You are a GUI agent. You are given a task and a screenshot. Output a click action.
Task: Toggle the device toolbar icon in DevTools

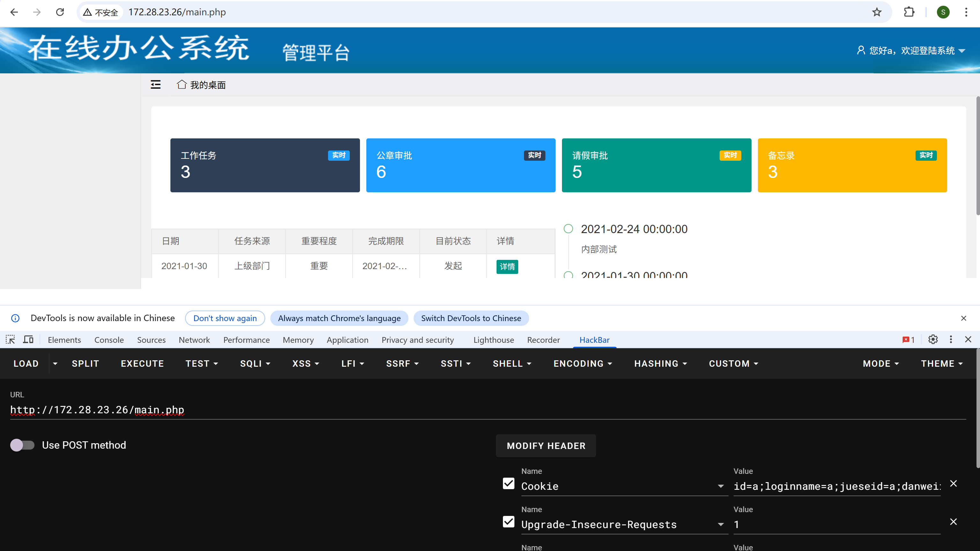[28, 340]
